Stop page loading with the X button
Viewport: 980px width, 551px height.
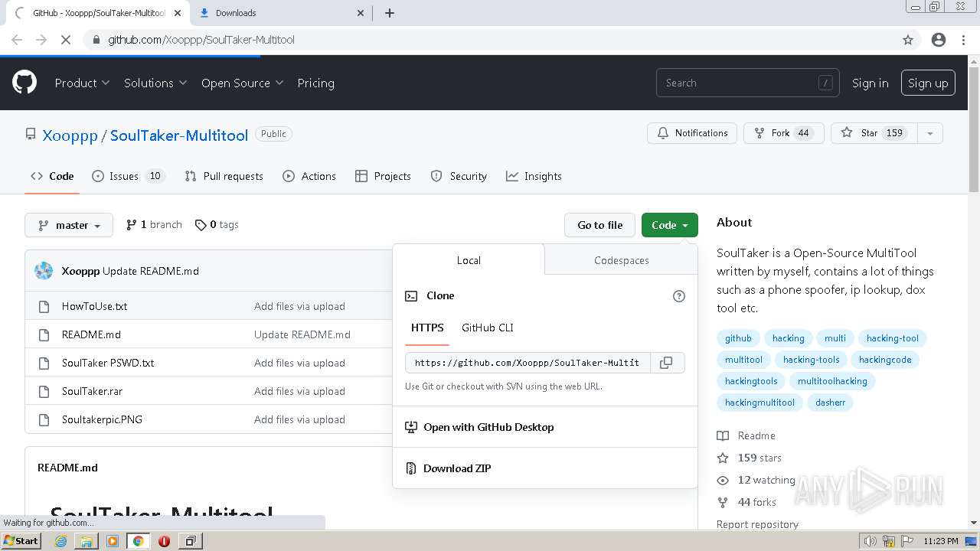[66, 40]
